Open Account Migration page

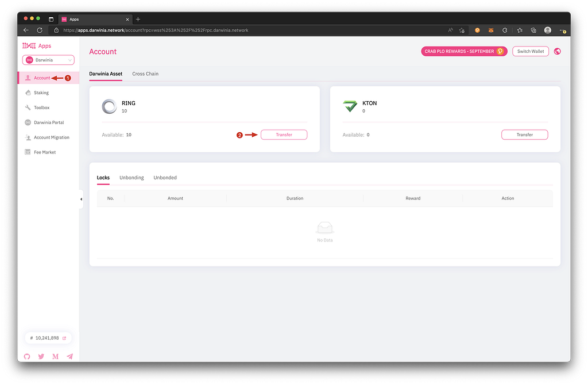coord(51,137)
